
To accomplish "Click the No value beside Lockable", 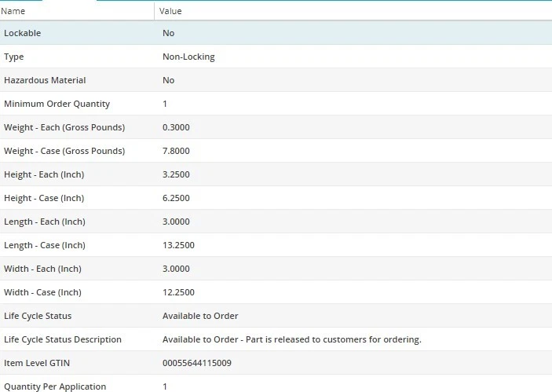I will point(168,33).
